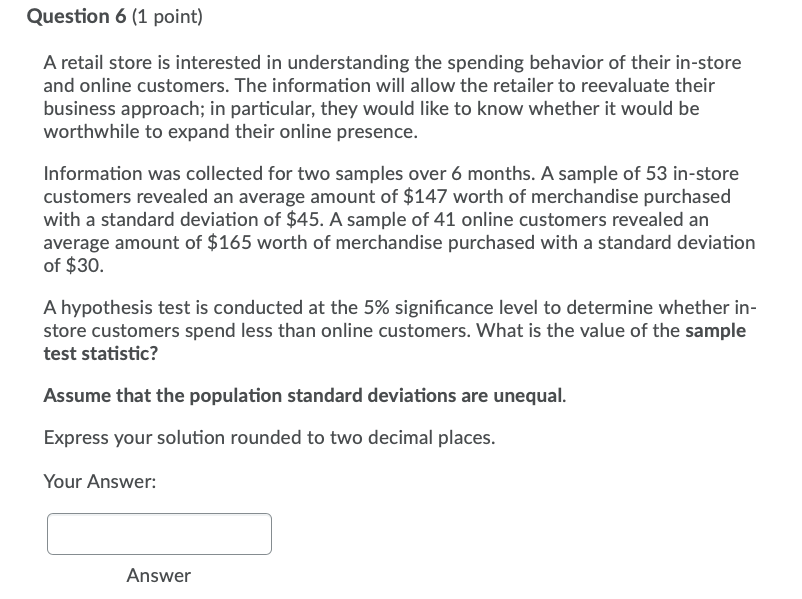Click 'Express your solution rounded' instruction line
Viewport: 802px width, 599px height.
coord(269,438)
